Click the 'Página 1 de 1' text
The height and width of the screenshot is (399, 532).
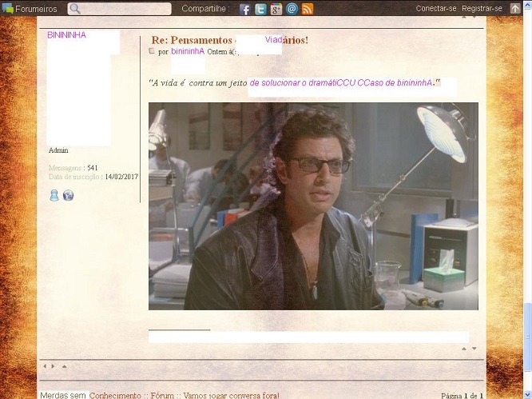(463, 396)
